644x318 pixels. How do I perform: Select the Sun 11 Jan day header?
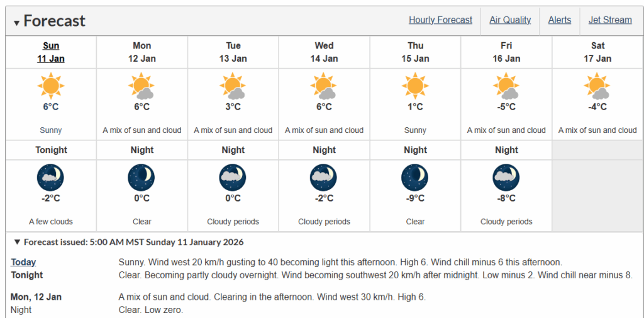(x=51, y=52)
